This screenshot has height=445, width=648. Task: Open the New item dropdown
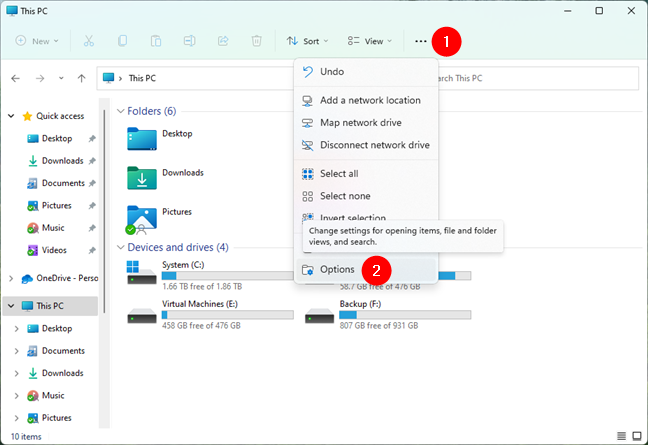tap(37, 41)
